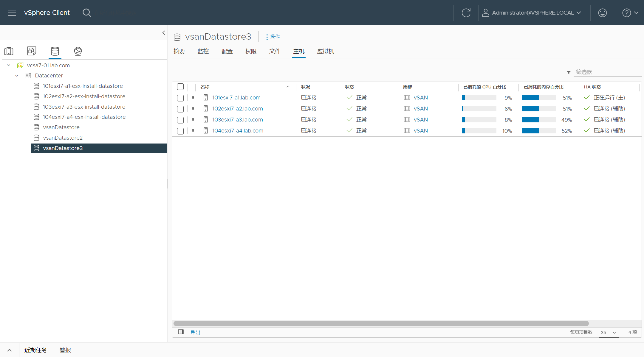Click the search magnifier icon
Viewport: 644px width, 357px height.
(x=87, y=13)
